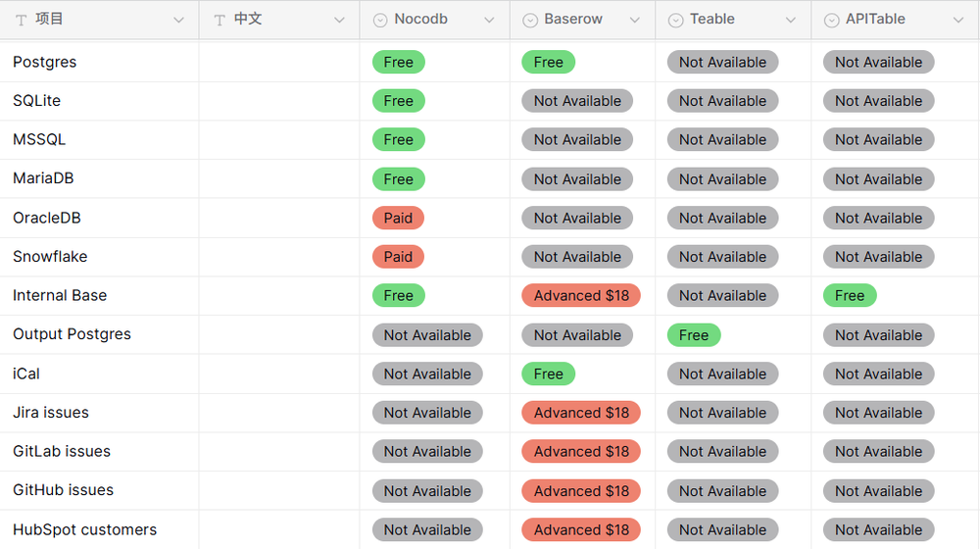The height and width of the screenshot is (549, 980).
Task: Click the Free tag for iCal under Baserow
Action: click(548, 374)
